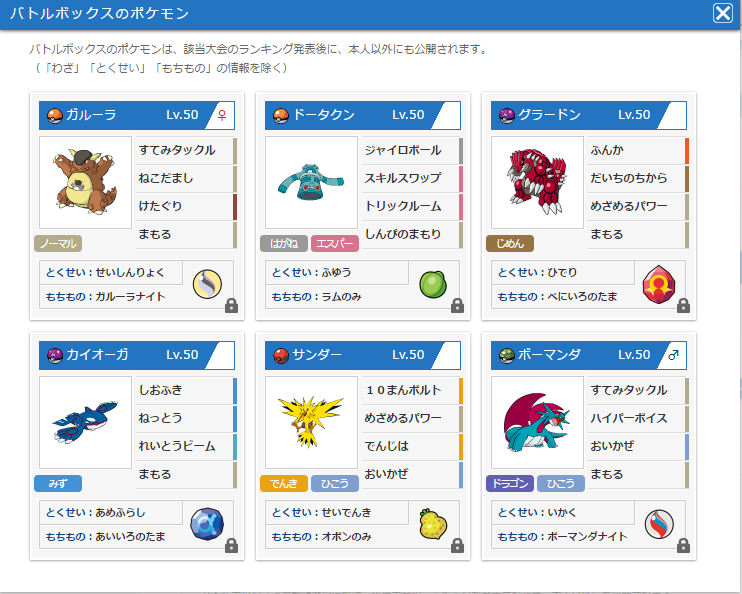The height and width of the screenshot is (594, 742).
Task: Click the ガルーラ Pokémon sprite image
Action: [x=85, y=182]
